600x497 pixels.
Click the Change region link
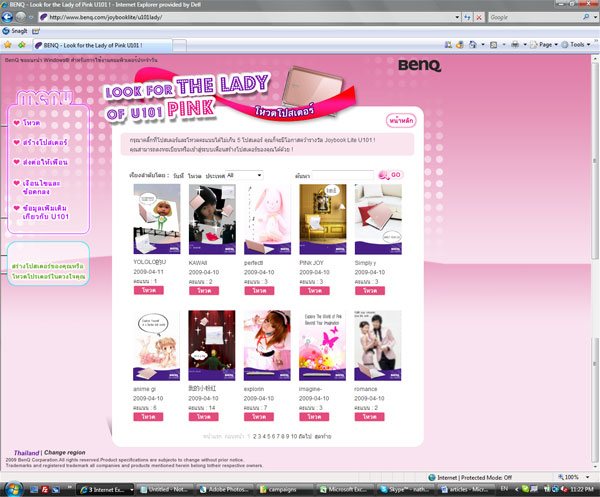click(x=65, y=452)
